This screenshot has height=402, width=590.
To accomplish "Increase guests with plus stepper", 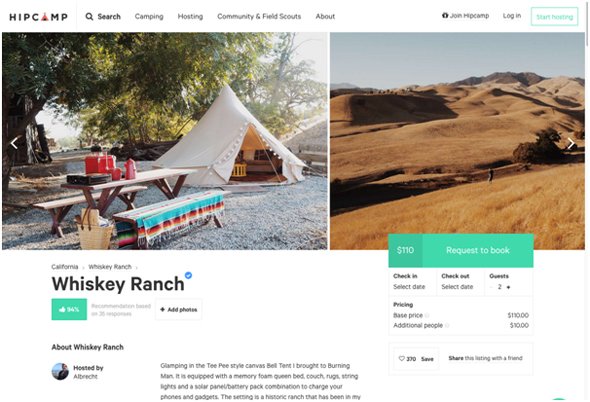I will (508, 287).
